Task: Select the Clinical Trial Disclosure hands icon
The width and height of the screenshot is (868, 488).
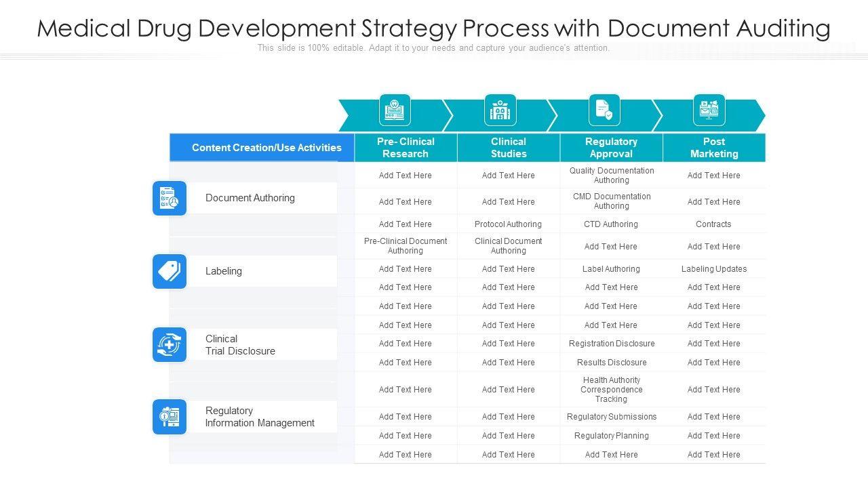Action: click(x=170, y=344)
